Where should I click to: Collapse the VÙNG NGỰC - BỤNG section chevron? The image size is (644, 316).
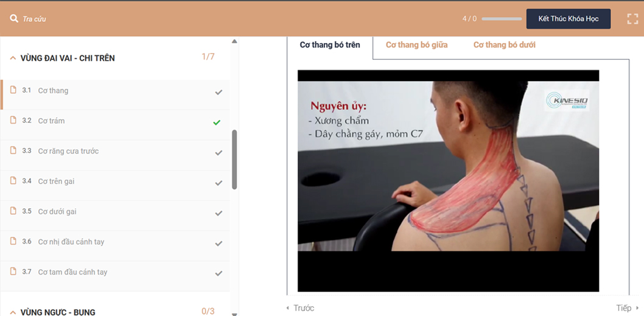(x=13, y=312)
